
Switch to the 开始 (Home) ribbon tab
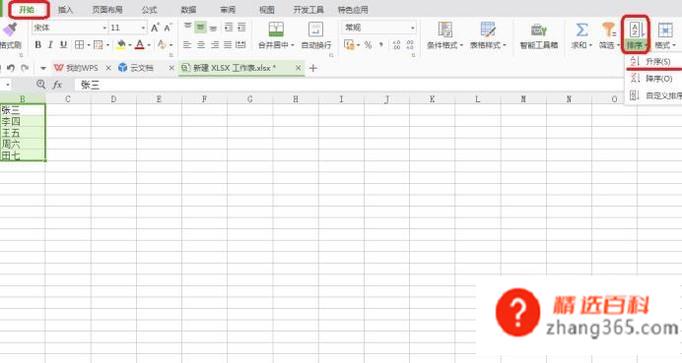27,10
